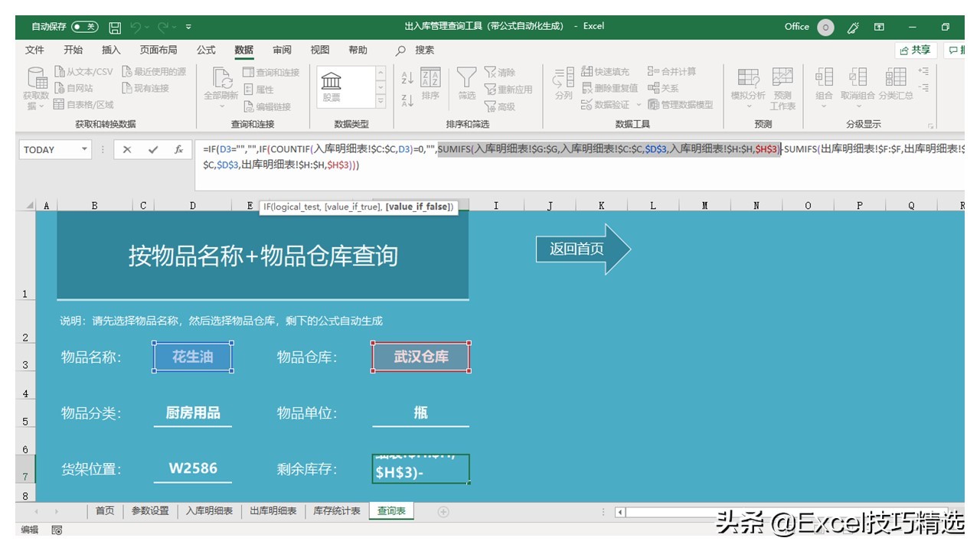
Task: Open the 出库明细表 sheet tab
Action: click(x=273, y=510)
